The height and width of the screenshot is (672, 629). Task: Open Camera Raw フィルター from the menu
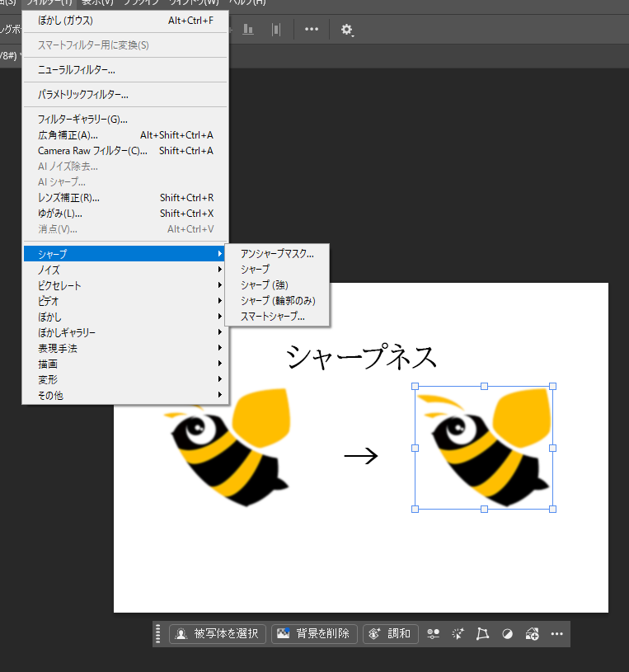point(92,151)
